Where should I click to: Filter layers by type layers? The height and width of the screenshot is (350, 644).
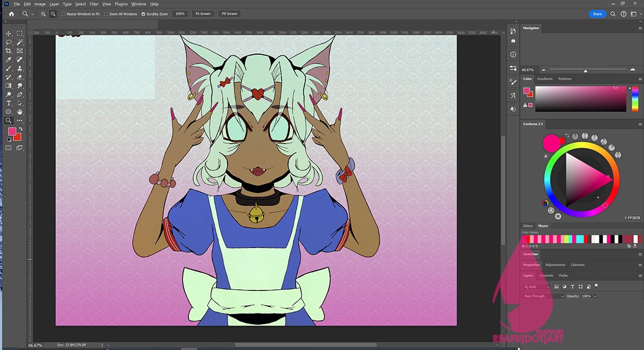[573, 287]
